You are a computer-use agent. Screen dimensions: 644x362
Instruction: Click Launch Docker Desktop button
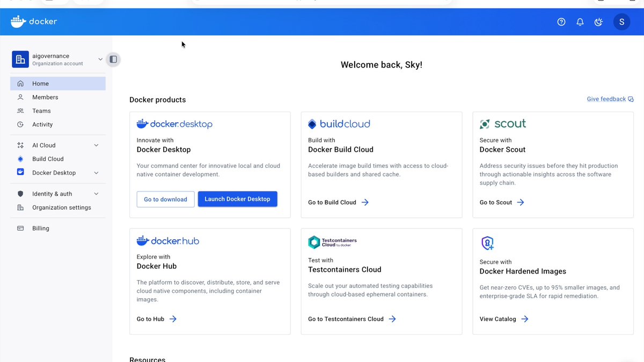pos(237,199)
